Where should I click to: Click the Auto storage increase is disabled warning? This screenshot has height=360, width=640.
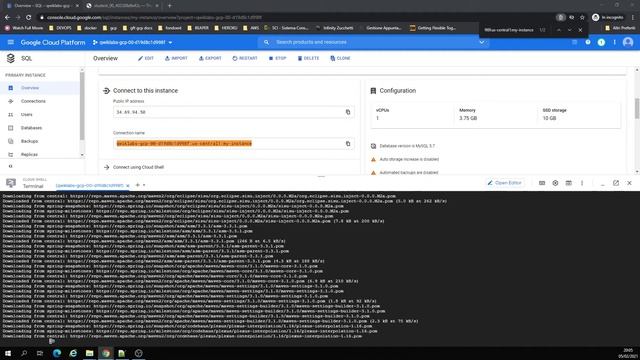(x=409, y=159)
